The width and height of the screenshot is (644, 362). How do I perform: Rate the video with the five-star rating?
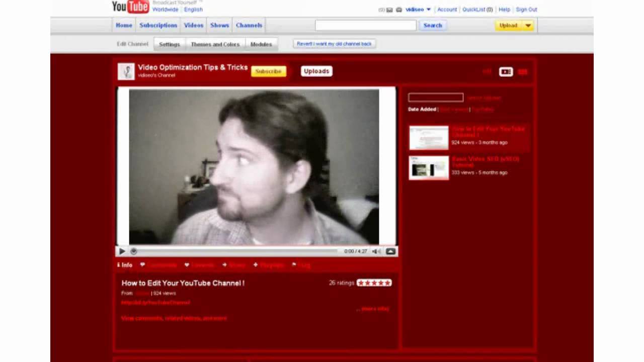[374, 283]
